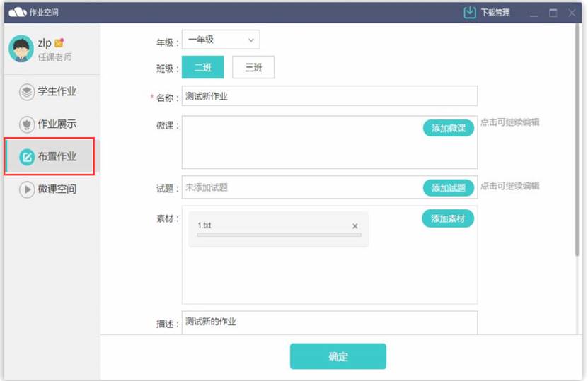Toggle the 二班 class button
The width and height of the screenshot is (588, 381).
click(x=203, y=67)
